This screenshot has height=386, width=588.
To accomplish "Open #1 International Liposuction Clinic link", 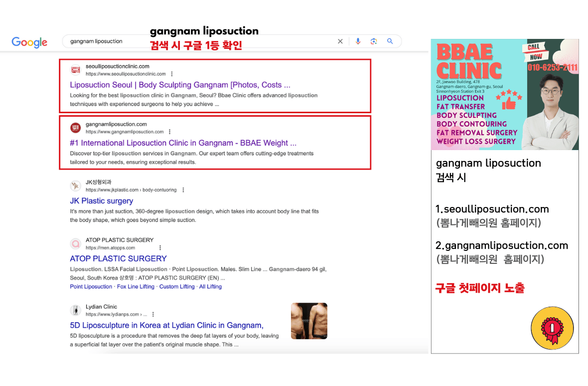I will (x=183, y=143).
